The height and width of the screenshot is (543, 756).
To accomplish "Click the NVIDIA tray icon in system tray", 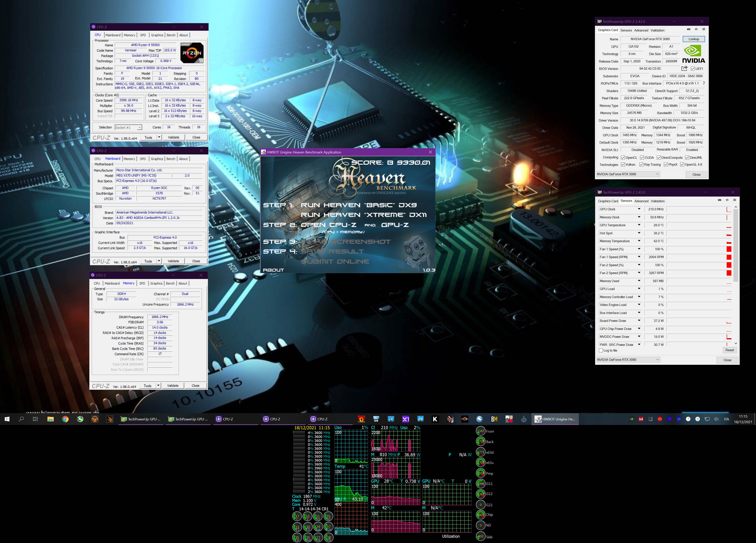I will [631, 419].
